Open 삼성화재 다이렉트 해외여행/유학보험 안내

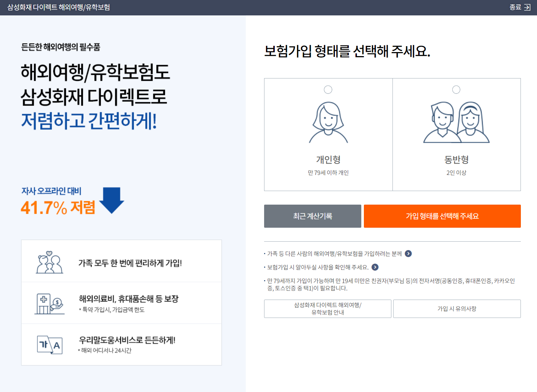point(328,309)
